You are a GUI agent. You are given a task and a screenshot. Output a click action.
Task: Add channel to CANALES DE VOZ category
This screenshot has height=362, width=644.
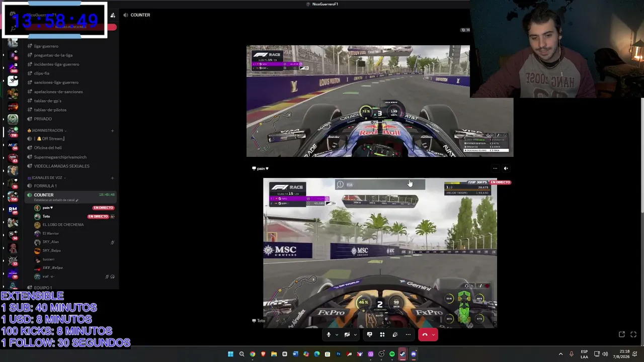coord(112,178)
